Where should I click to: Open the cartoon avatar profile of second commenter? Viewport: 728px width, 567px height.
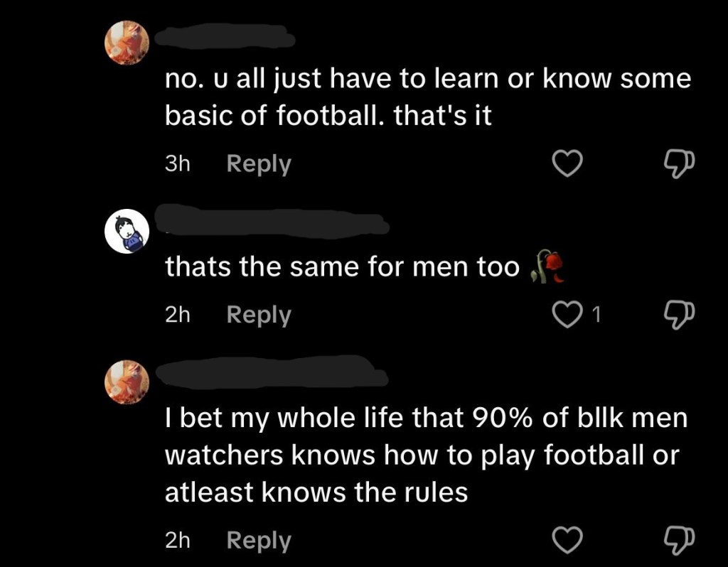tap(127, 231)
